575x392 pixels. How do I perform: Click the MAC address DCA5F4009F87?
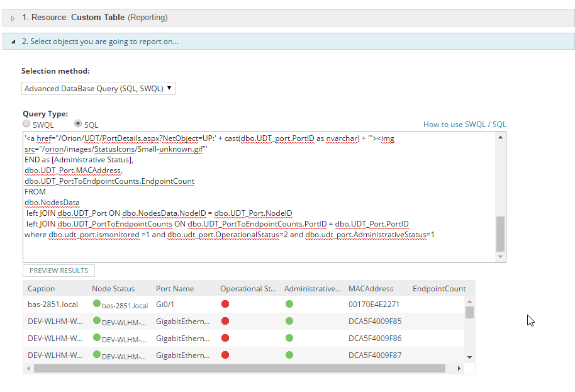tap(375, 355)
